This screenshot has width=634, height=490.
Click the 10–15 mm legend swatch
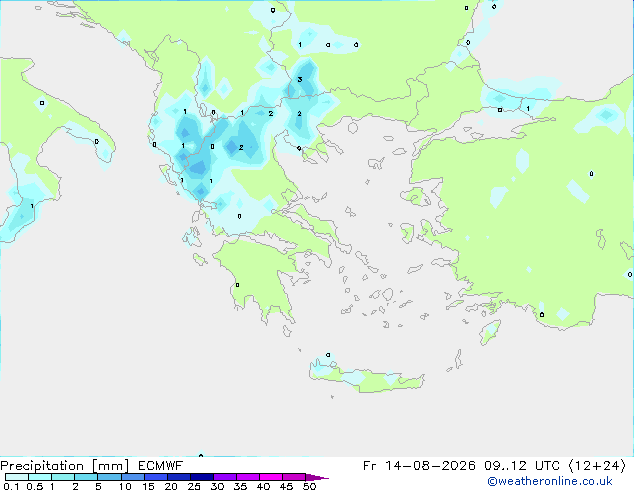point(132,477)
